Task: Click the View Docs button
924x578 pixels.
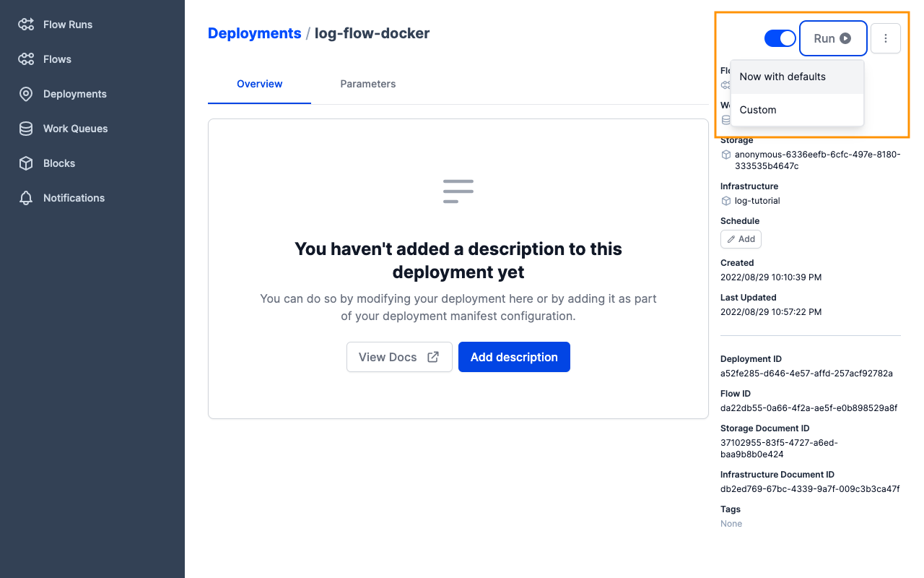Action: coord(399,357)
